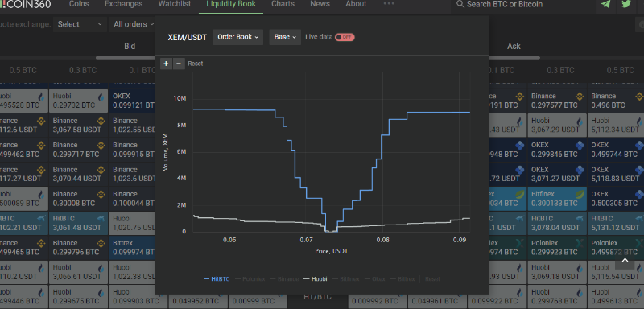
Task: Click Reset next to zoom buttons
Action: (x=196, y=64)
